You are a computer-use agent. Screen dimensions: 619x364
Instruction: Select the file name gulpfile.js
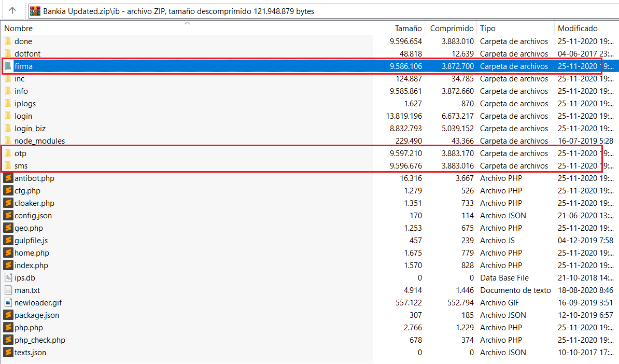(31, 241)
